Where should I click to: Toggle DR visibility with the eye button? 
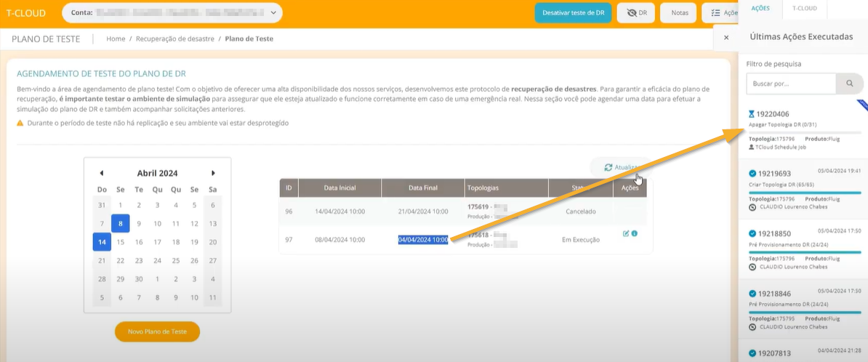click(637, 12)
